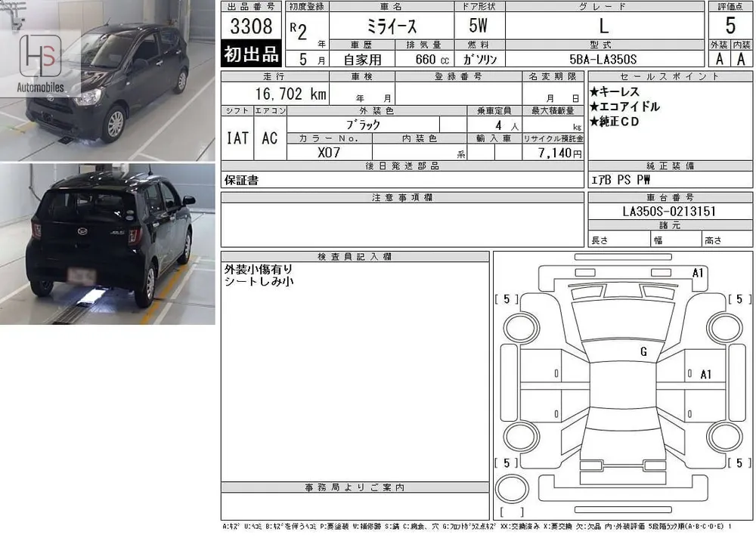Click the recycle deposit 7,140円
This screenshot has height=538, width=756.
(559, 153)
